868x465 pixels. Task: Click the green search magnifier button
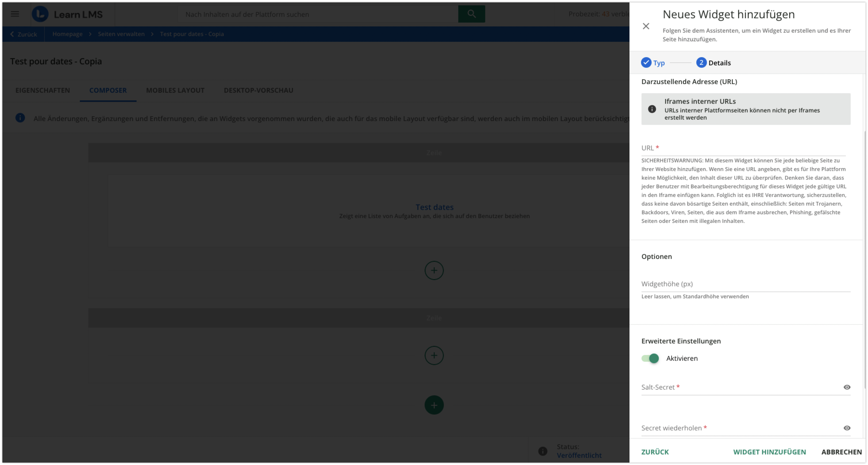tap(472, 14)
